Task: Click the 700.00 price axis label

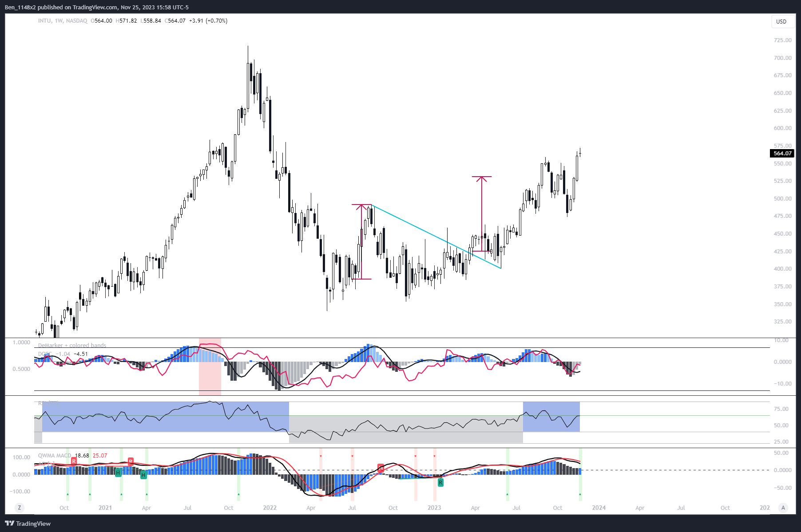Action: click(x=783, y=58)
